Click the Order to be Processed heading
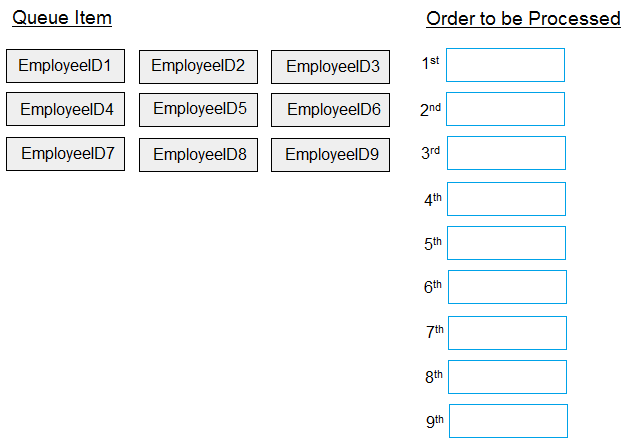 (x=523, y=19)
